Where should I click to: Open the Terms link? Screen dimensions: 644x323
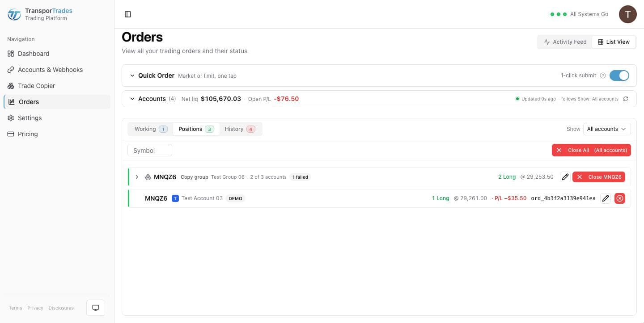pos(16,308)
